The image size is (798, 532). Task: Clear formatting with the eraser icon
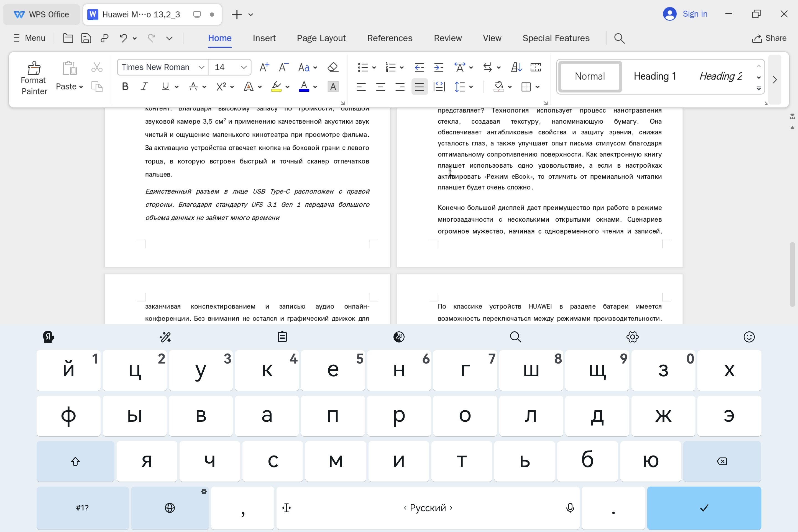333,67
